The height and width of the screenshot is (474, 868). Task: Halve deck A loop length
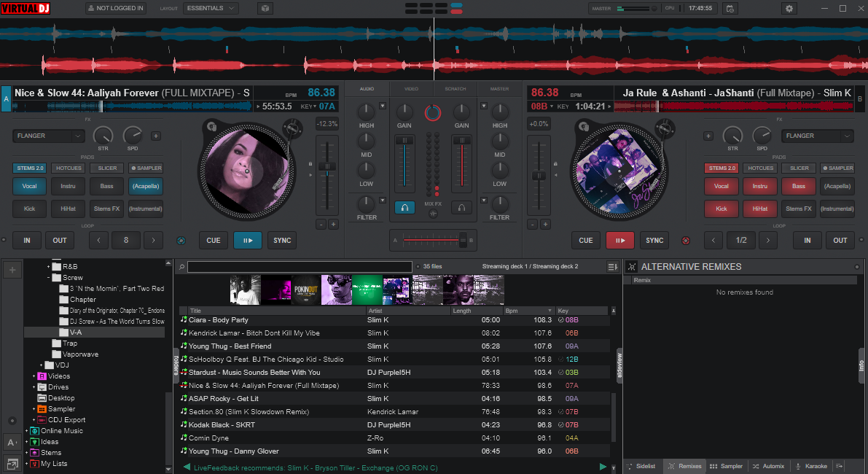click(x=98, y=241)
